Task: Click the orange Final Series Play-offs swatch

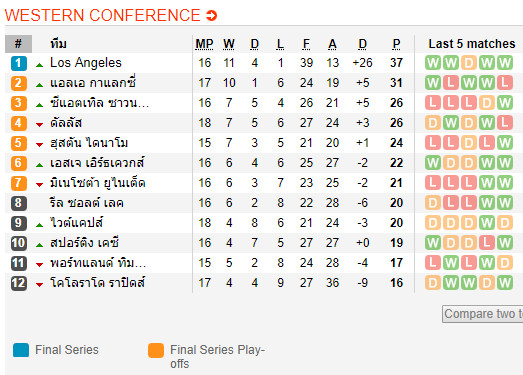Action: [x=156, y=350]
